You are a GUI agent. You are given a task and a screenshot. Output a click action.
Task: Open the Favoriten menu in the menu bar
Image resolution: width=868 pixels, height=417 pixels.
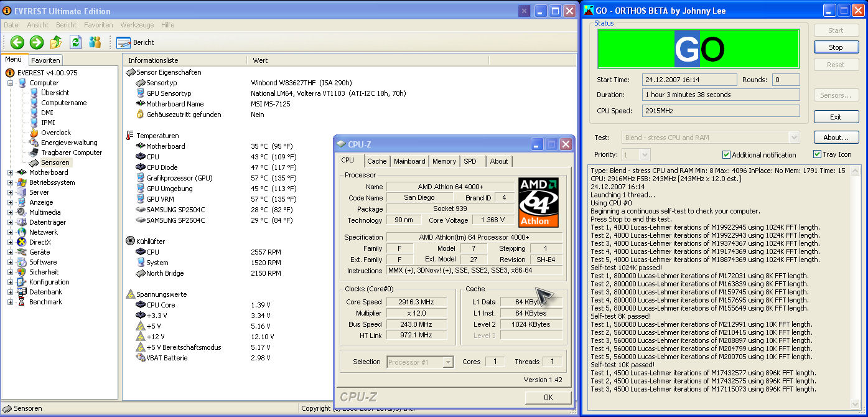[98, 25]
